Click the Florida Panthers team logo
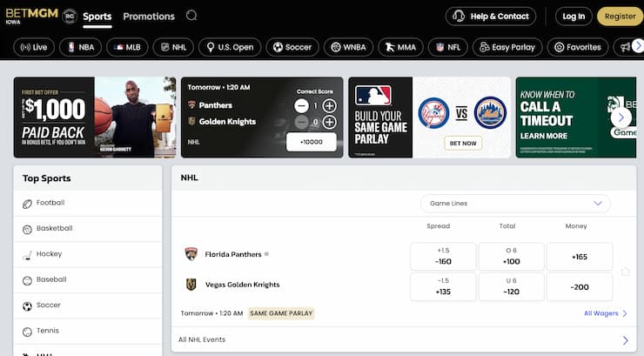 (191, 254)
